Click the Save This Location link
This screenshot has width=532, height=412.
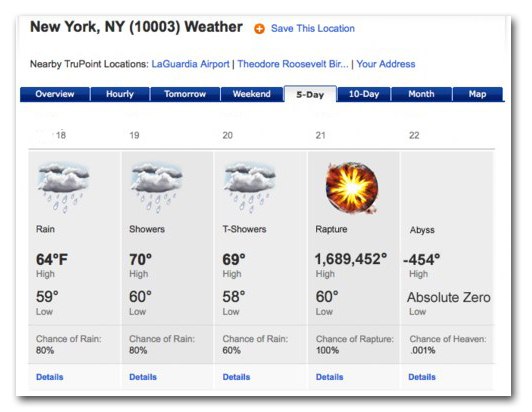(x=313, y=29)
